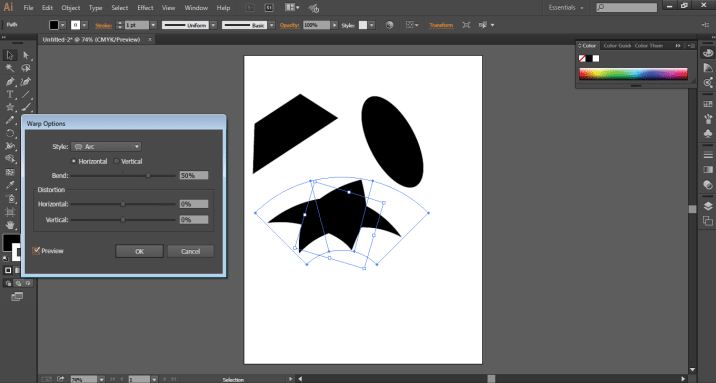Click the Vertical distortion value field
Viewport: 716px width, 383px height.
pyautogui.click(x=194, y=220)
